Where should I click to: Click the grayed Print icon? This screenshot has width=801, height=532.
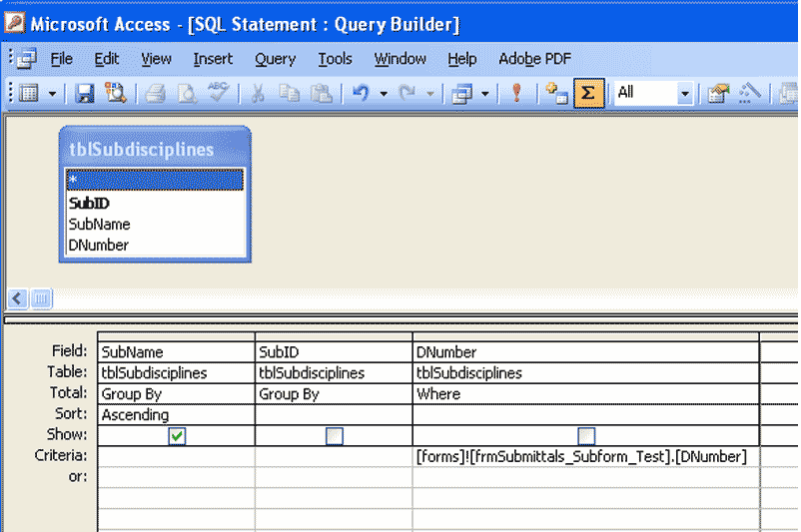[x=155, y=94]
